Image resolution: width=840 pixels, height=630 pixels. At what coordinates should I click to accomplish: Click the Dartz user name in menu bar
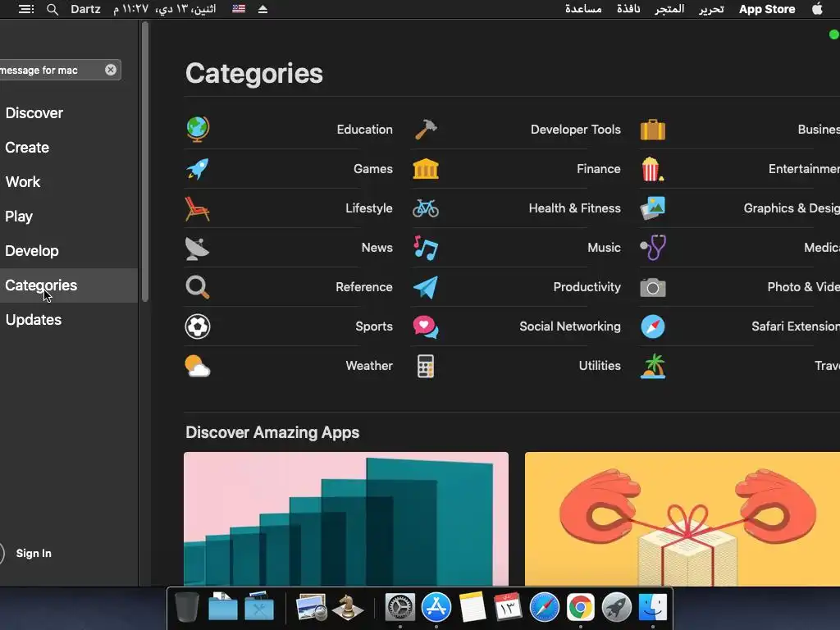click(85, 9)
